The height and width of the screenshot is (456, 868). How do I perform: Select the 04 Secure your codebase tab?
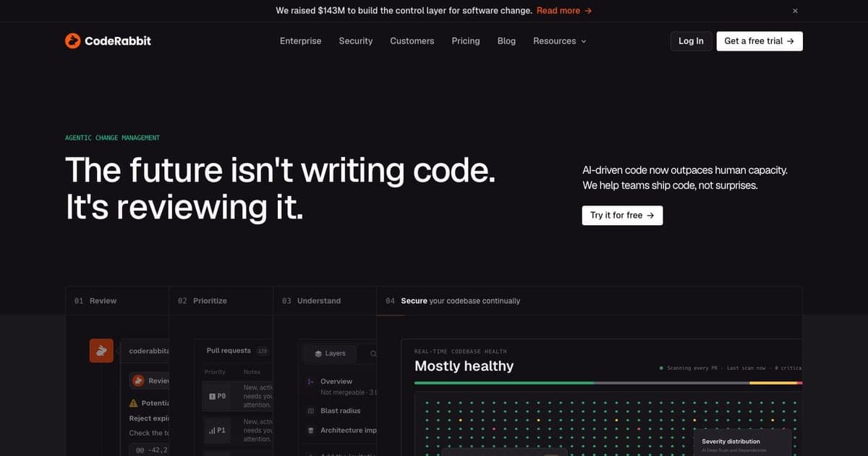coord(590,300)
